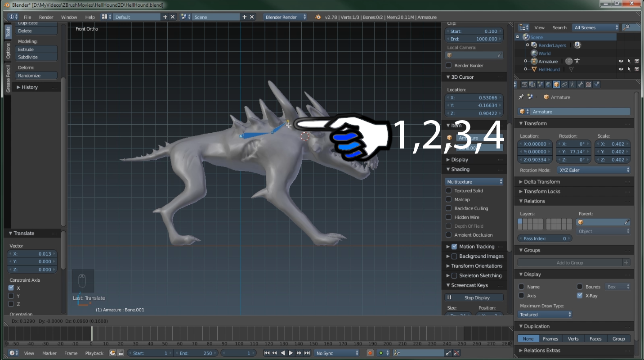This screenshot has width=644, height=360.
Task: Click the timeline record auto-keyframe button
Action: tap(370, 353)
